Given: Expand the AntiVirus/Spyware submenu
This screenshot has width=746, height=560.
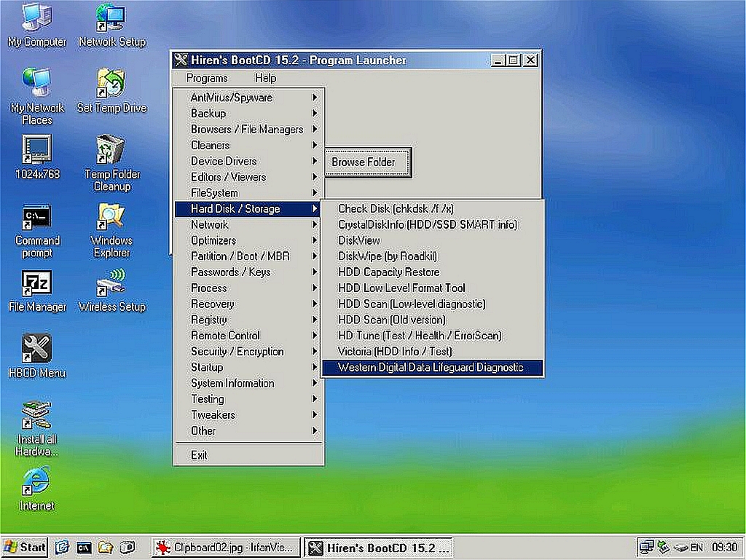Looking at the screenshot, I should 249,98.
